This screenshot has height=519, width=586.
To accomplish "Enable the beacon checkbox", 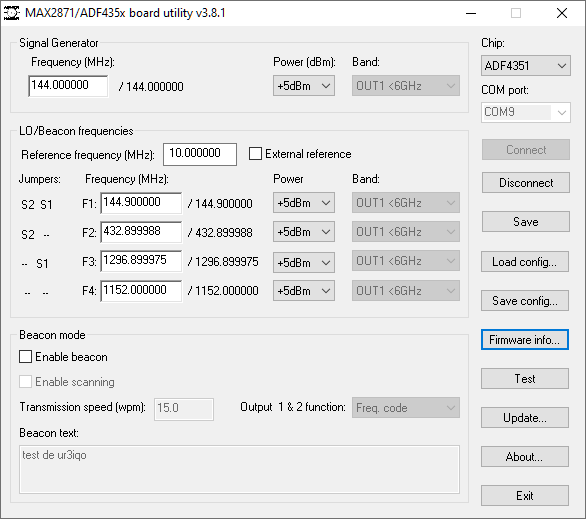I will pos(25,356).
